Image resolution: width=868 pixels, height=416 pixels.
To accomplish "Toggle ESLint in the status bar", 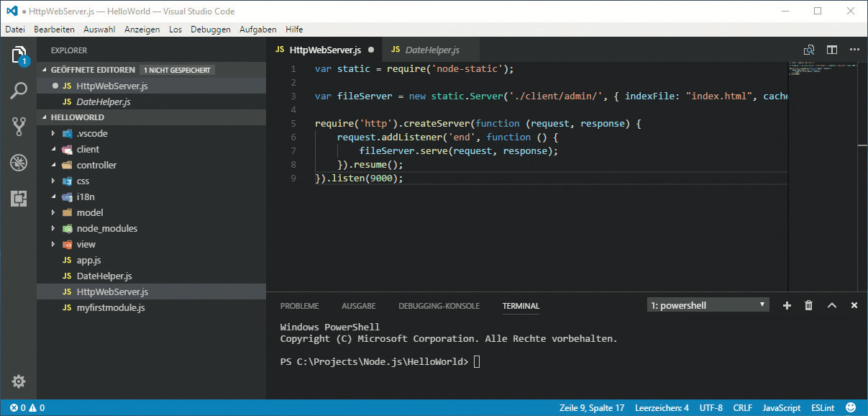I will coord(823,408).
